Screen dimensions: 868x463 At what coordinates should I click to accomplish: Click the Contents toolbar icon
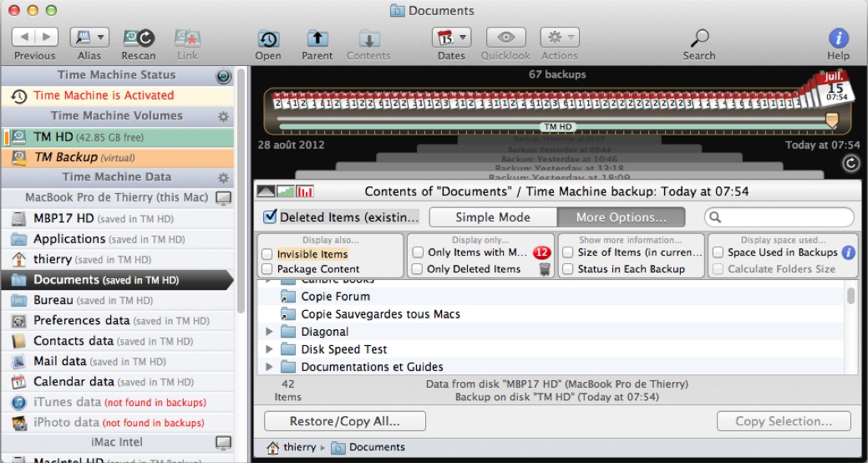click(368, 38)
